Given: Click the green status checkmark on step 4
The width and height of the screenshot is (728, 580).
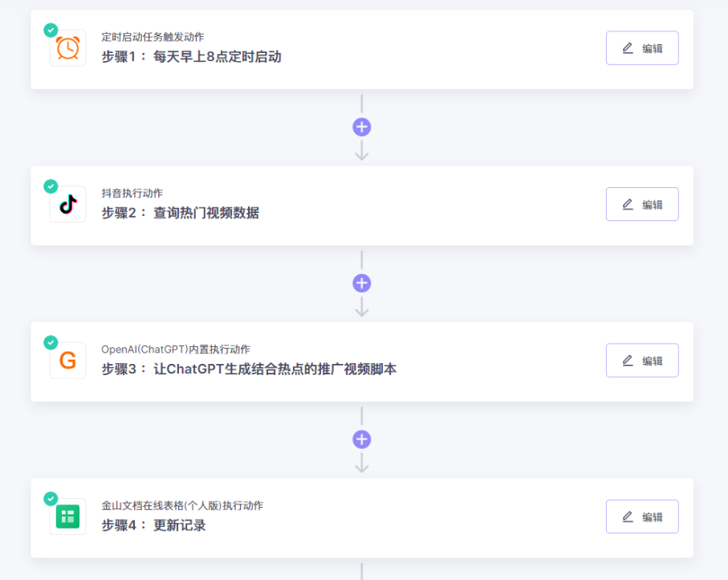Looking at the screenshot, I should point(51,498).
